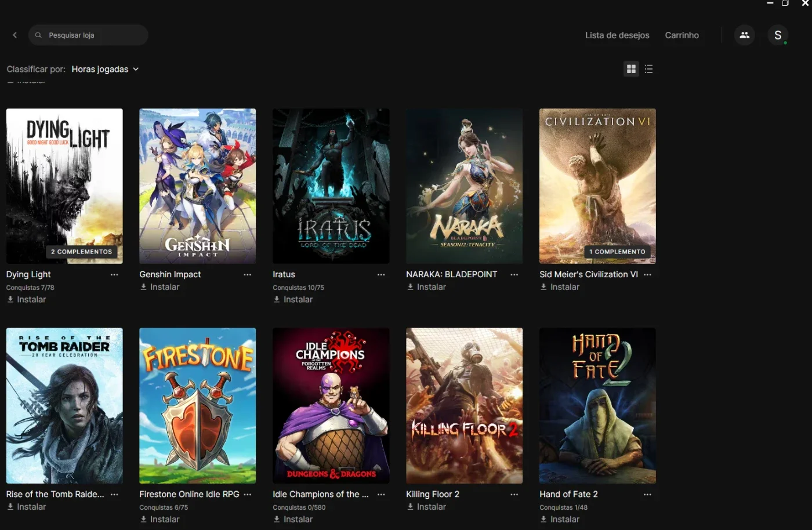Open more options for Idle Champions

(x=381, y=495)
